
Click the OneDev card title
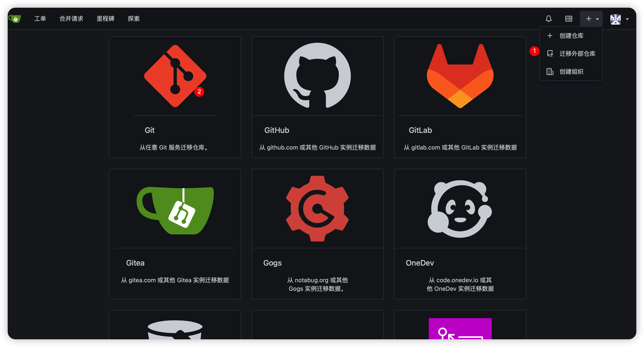[x=420, y=263]
